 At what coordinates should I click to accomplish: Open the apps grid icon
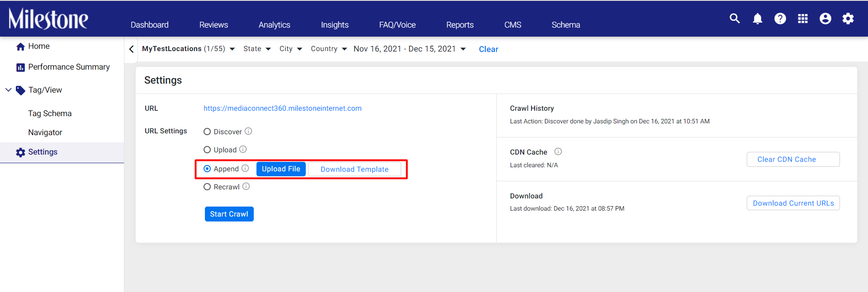click(x=803, y=19)
